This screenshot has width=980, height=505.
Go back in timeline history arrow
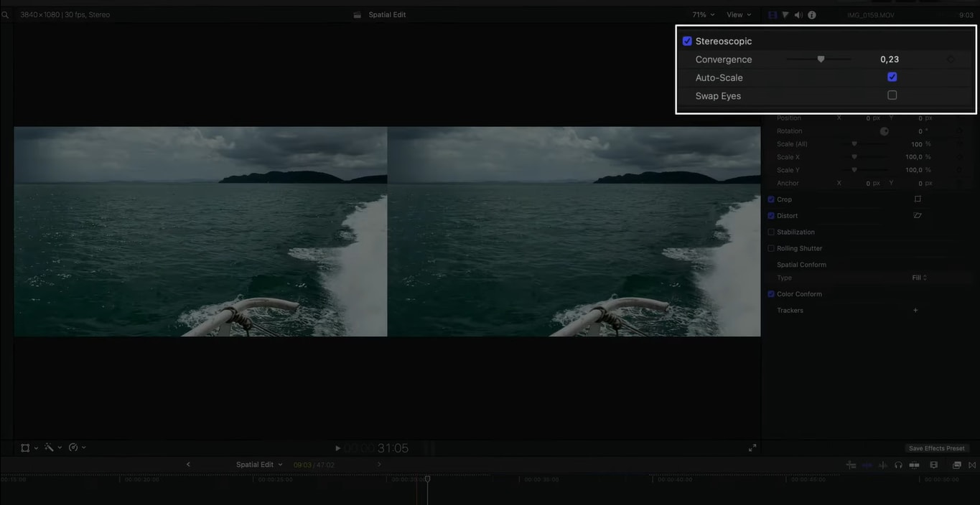[188, 464]
